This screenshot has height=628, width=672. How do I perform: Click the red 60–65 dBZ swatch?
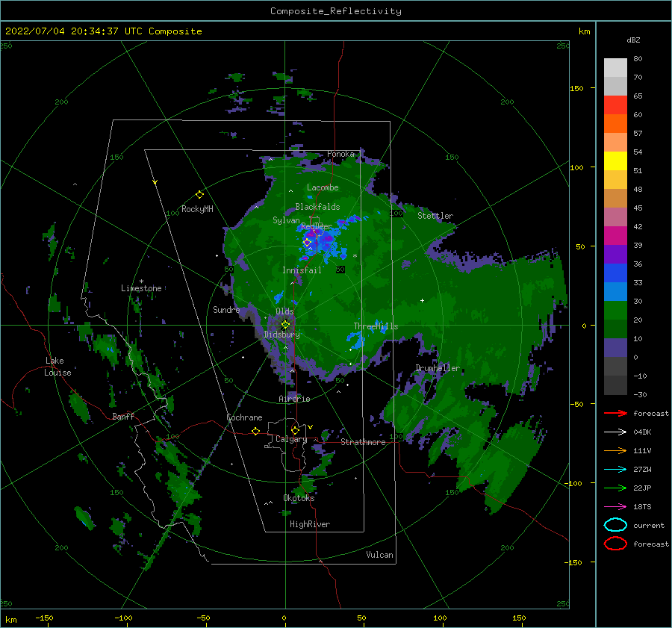(615, 105)
